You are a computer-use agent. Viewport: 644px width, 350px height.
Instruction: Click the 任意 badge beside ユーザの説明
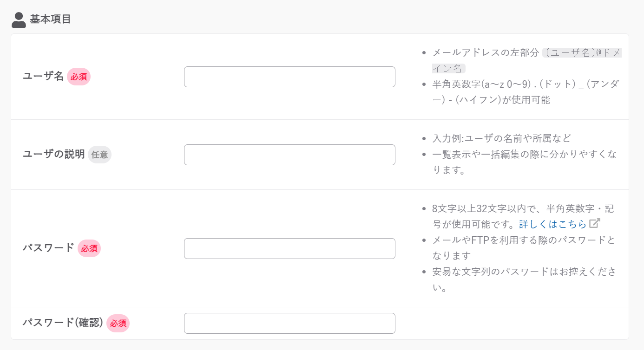[x=99, y=155]
